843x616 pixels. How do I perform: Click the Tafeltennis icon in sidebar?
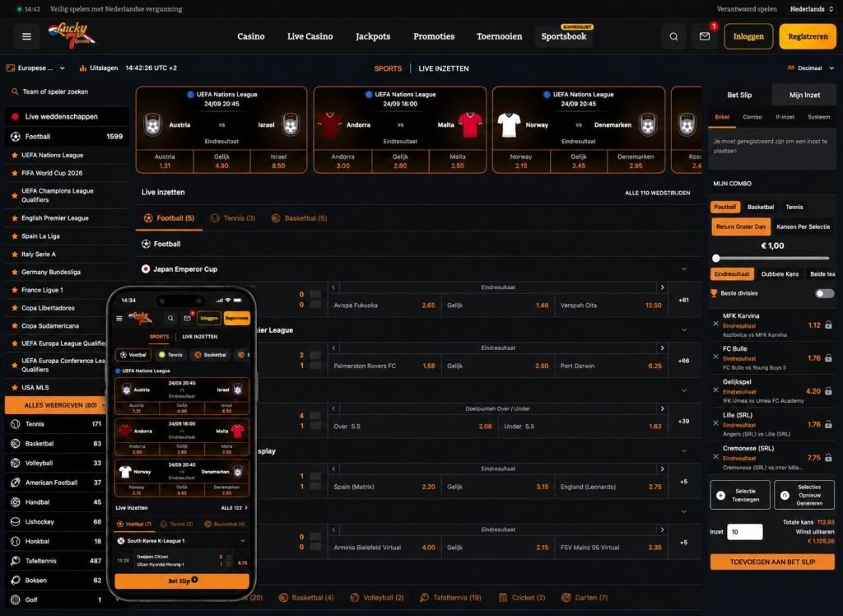click(16, 561)
